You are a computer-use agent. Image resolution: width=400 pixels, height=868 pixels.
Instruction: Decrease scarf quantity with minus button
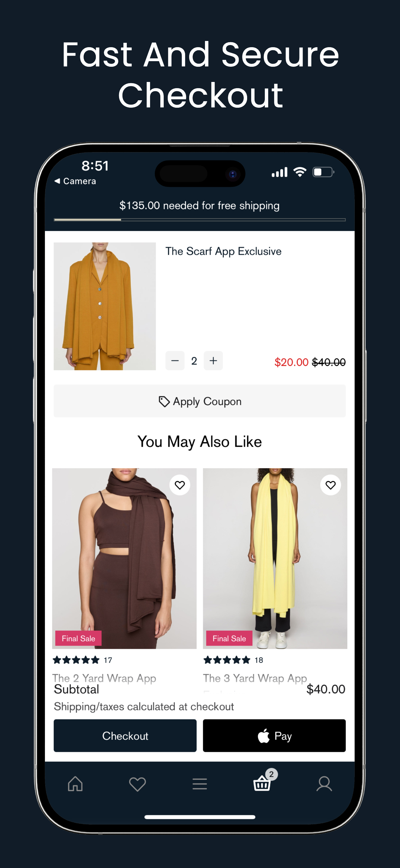[x=175, y=360]
